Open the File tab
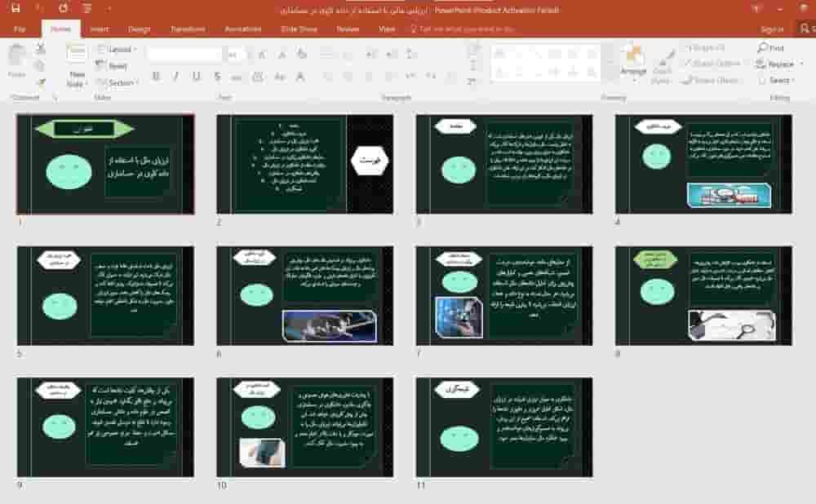Screen dimensions: 816x504 pos(20,29)
